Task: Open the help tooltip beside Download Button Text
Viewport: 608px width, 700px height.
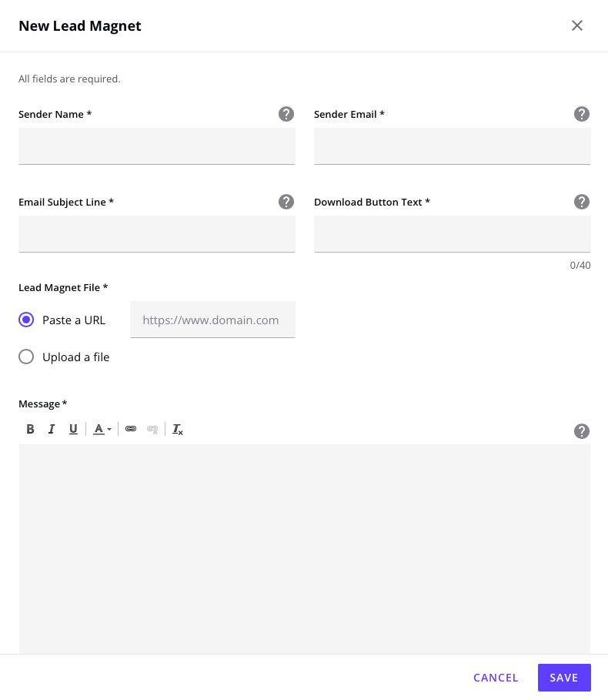Action: click(x=582, y=202)
